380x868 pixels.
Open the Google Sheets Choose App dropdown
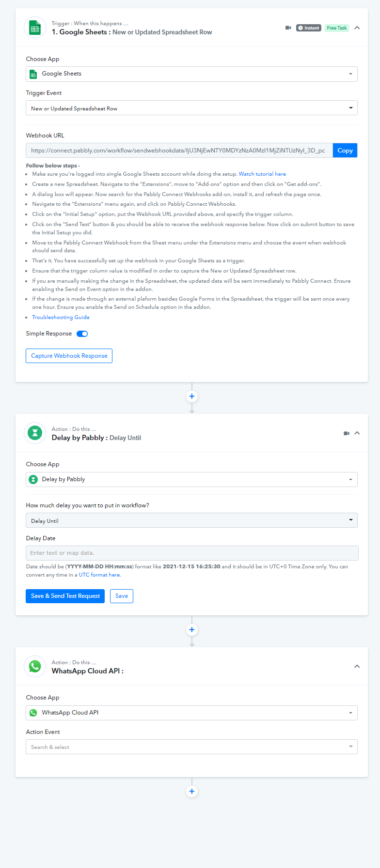[x=191, y=74]
